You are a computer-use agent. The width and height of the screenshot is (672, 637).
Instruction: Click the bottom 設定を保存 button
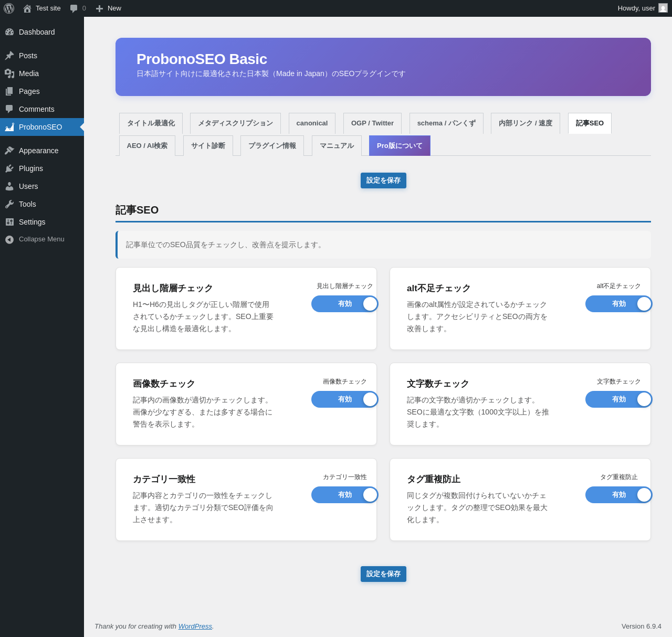click(x=383, y=574)
